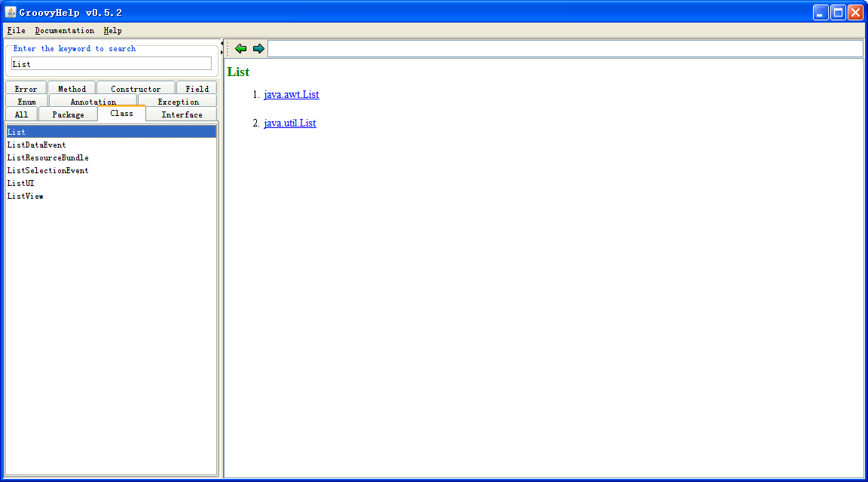The height and width of the screenshot is (482, 868).
Task: Collapse the search panel via divider arrow
Action: coord(222,43)
